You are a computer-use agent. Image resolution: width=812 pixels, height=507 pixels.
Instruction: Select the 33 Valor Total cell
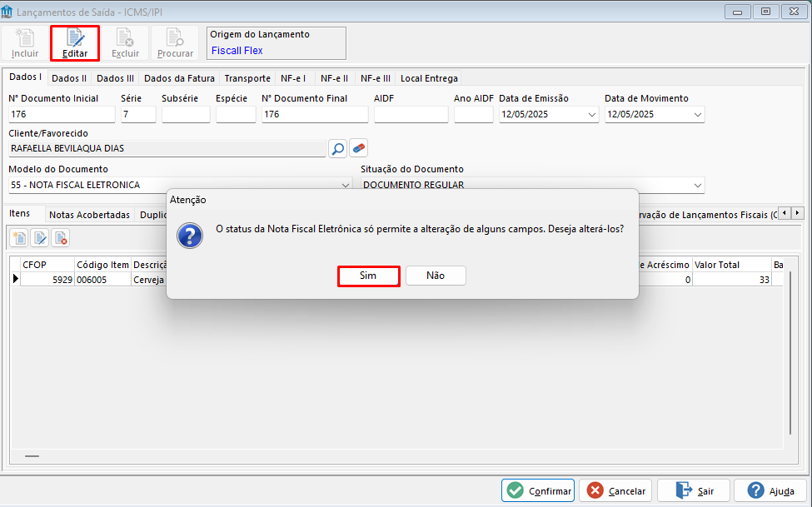click(x=732, y=280)
